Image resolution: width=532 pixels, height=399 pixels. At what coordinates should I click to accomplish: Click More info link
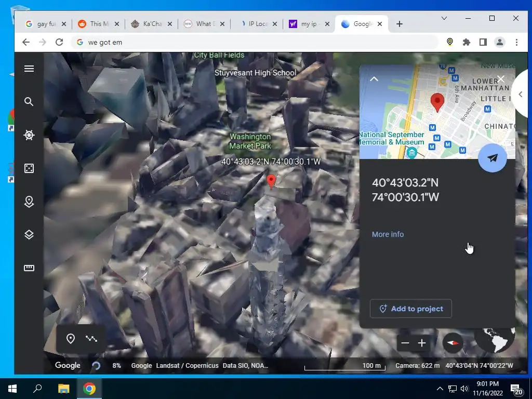click(x=388, y=234)
